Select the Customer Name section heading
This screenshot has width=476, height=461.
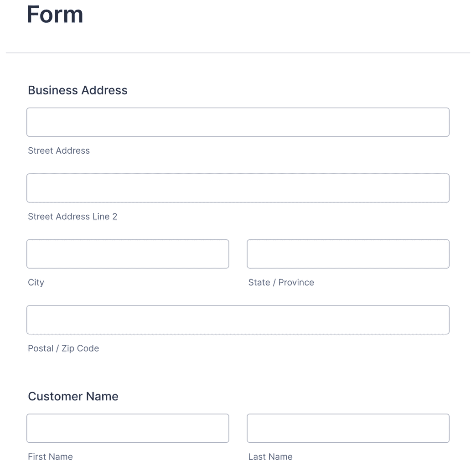click(x=73, y=396)
